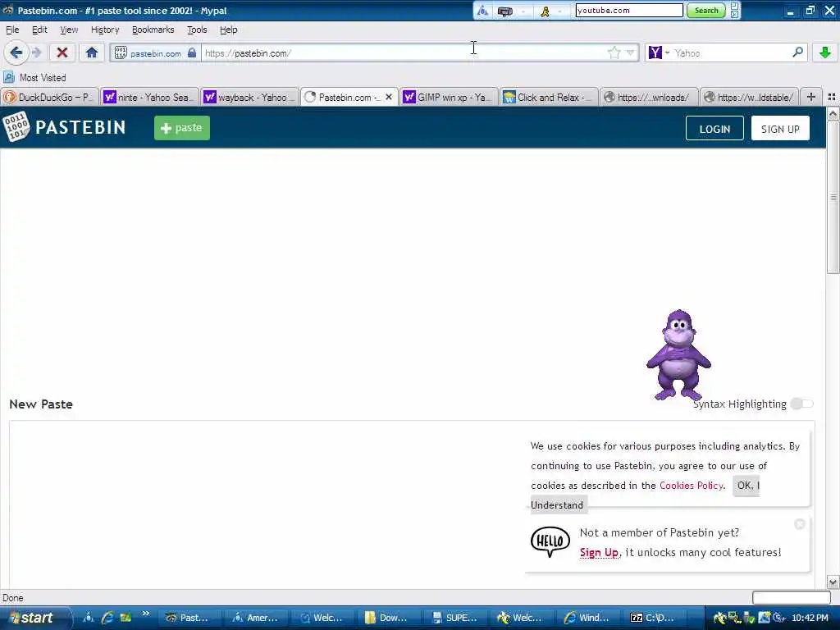Screen dimensions: 840x630
Task: Click the Forward navigation arrow
Action: (x=36, y=52)
